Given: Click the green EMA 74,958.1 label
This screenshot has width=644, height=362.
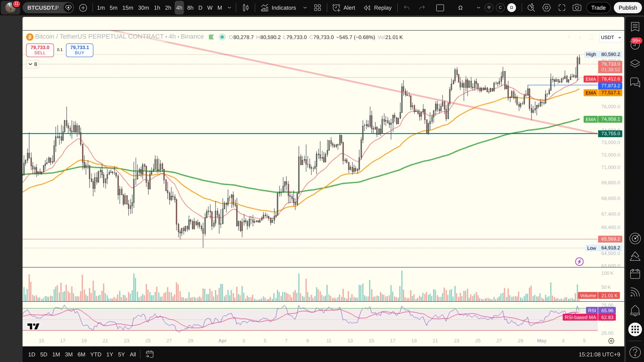Looking at the screenshot, I should (603, 119).
